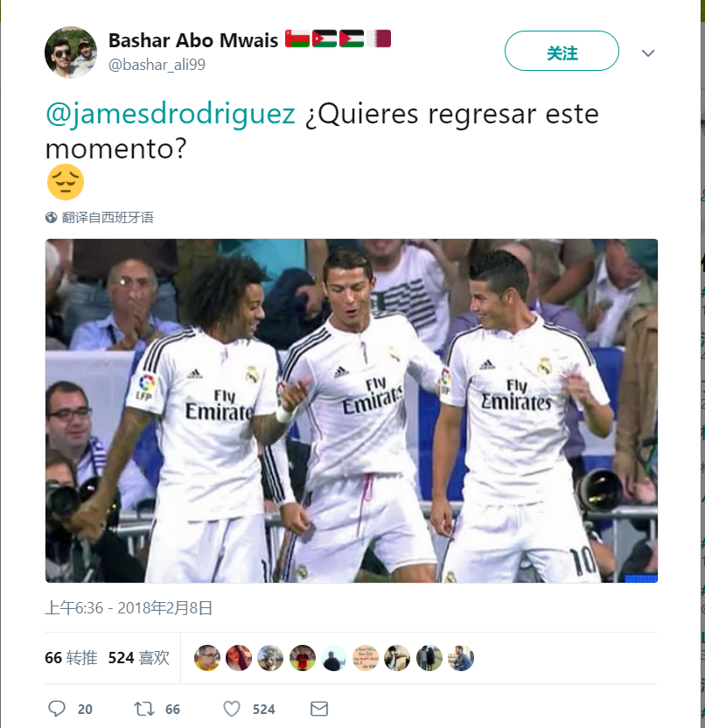Viewport: 705px width, 728px height.
Task: Click the envelope direct message icon
Action: (x=319, y=709)
